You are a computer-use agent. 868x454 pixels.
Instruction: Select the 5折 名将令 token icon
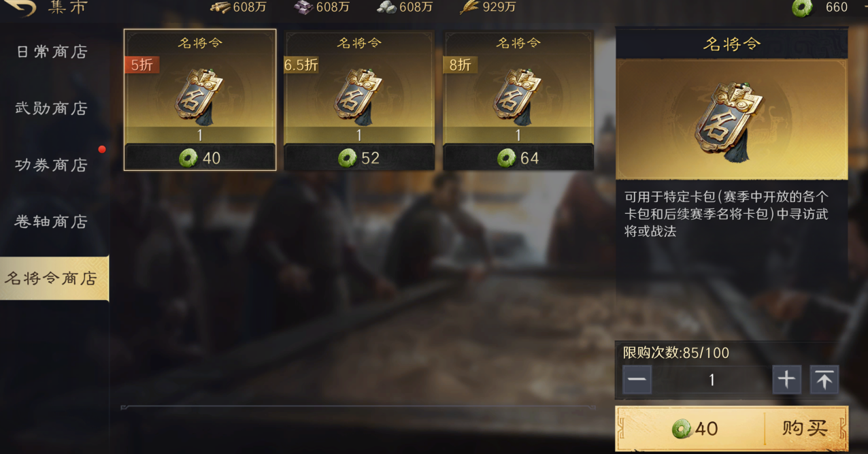click(199, 98)
